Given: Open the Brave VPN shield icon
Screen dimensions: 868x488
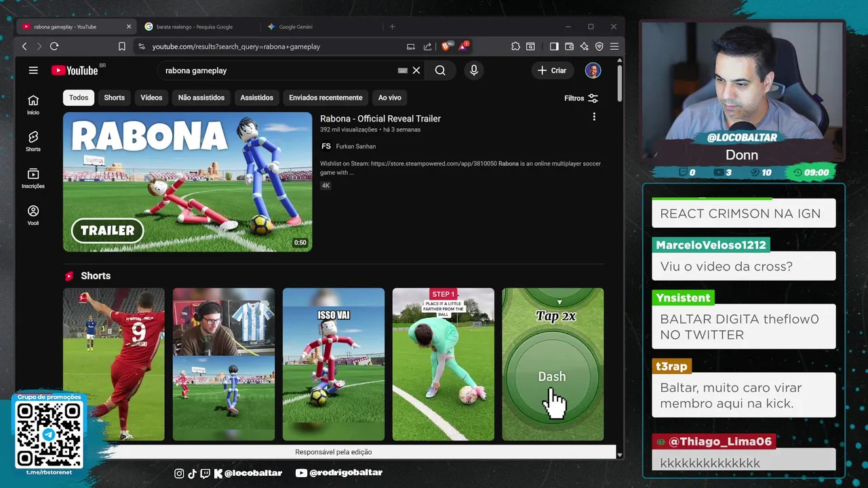Looking at the screenshot, I should (599, 46).
